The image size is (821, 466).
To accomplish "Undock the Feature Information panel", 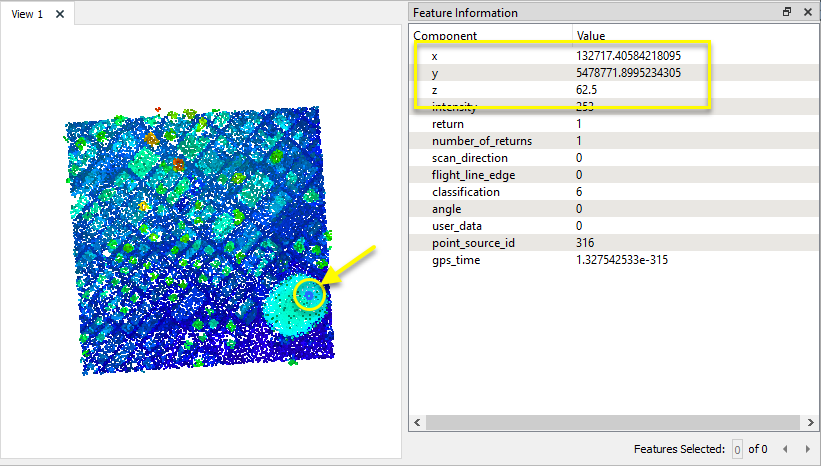I will point(787,12).
